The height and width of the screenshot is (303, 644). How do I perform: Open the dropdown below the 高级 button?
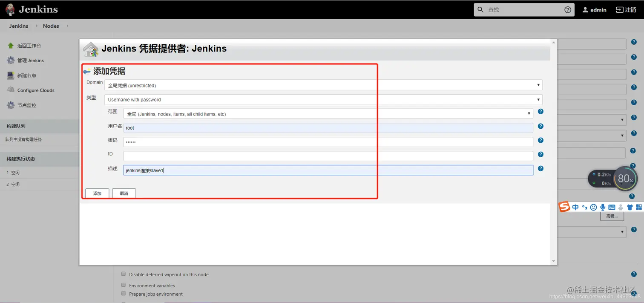point(592,232)
